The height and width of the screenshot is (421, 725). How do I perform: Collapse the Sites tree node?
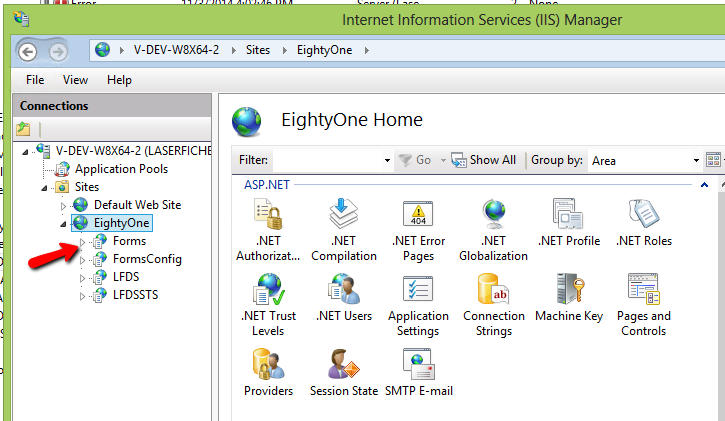[x=44, y=188]
